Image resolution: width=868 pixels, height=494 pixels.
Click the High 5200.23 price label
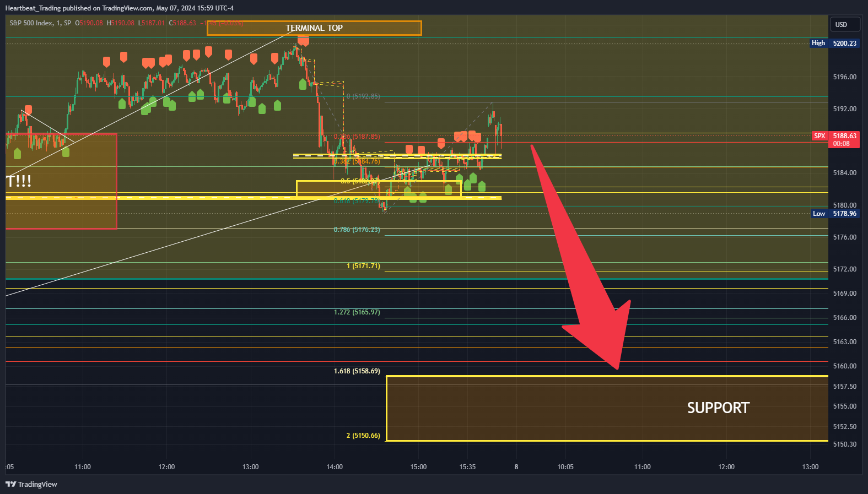834,43
